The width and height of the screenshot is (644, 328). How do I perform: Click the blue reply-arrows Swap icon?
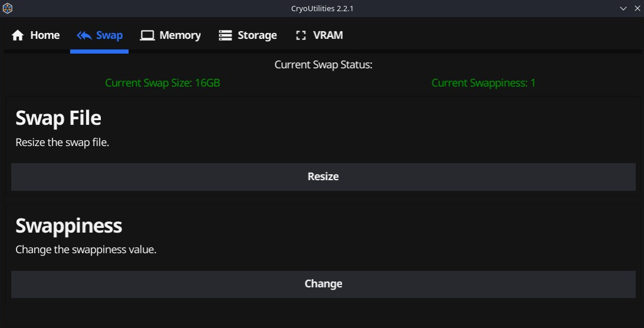pos(84,35)
